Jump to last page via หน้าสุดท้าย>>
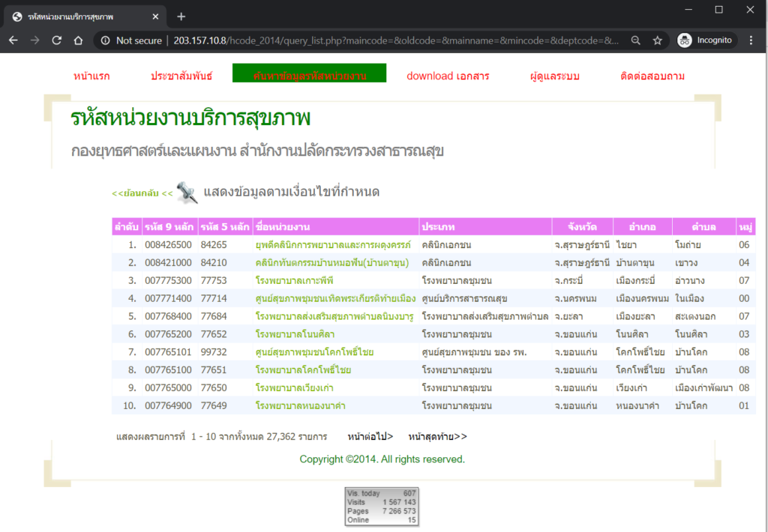This screenshot has width=768, height=532. pos(437,436)
